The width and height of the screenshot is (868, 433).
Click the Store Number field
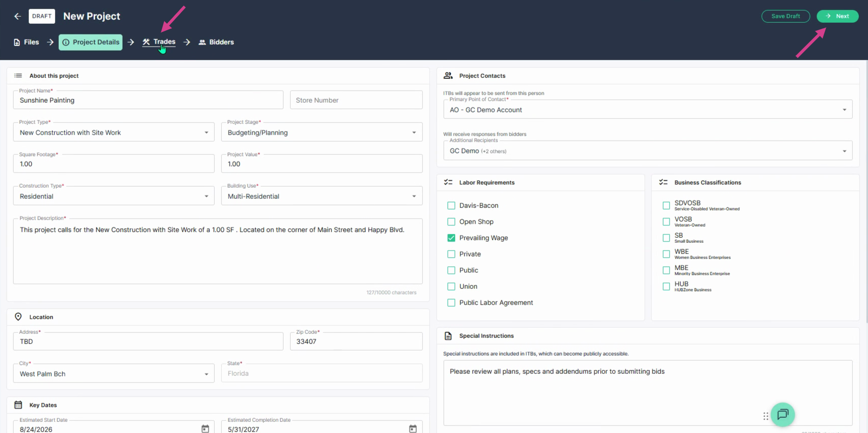coord(356,100)
